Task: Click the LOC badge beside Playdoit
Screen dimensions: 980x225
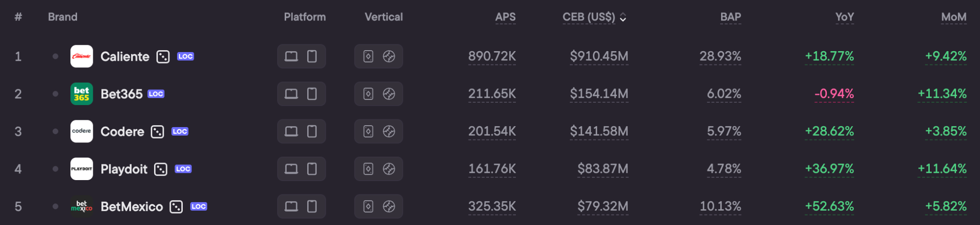Action: pyautogui.click(x=183, y=169)
